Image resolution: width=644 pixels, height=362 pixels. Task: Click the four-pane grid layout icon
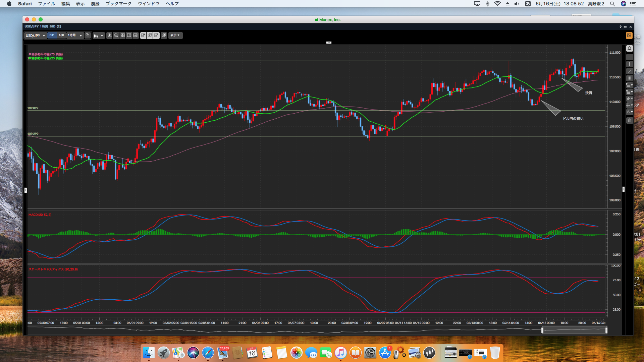(123, 35)
